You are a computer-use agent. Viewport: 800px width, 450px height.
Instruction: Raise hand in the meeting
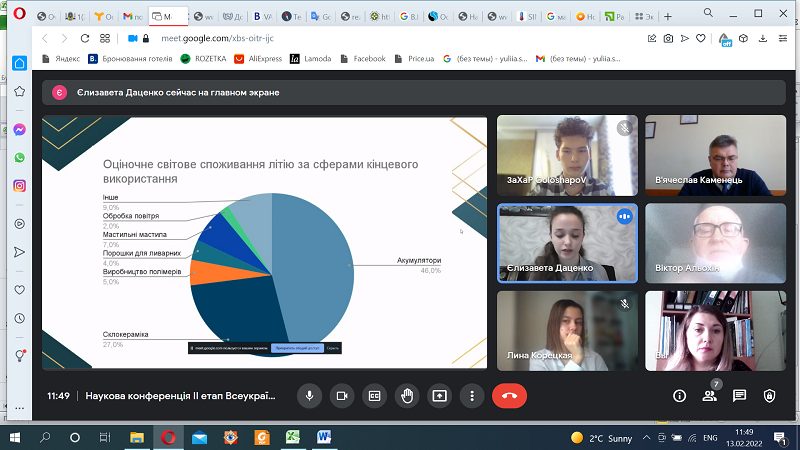[x=407, y=396]
